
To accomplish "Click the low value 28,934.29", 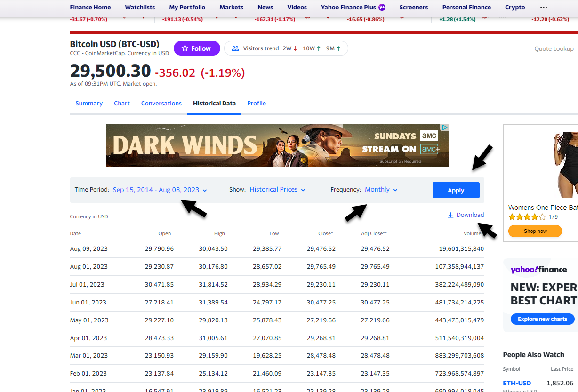I will [x=267, y=285].
